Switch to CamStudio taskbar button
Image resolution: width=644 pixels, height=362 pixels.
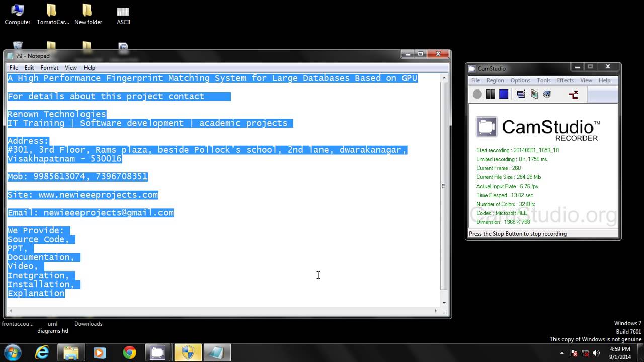[158, 353]
